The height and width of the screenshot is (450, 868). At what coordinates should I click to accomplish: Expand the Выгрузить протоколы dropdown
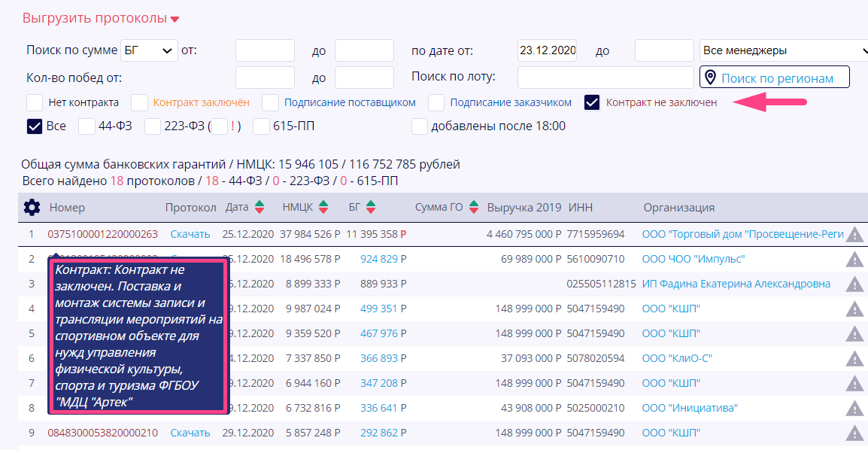tap(101, 18)
